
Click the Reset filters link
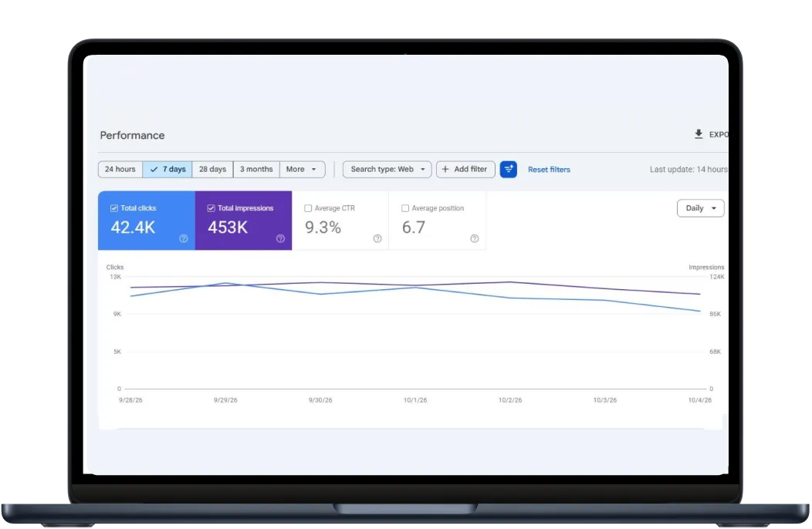[549, 170]
